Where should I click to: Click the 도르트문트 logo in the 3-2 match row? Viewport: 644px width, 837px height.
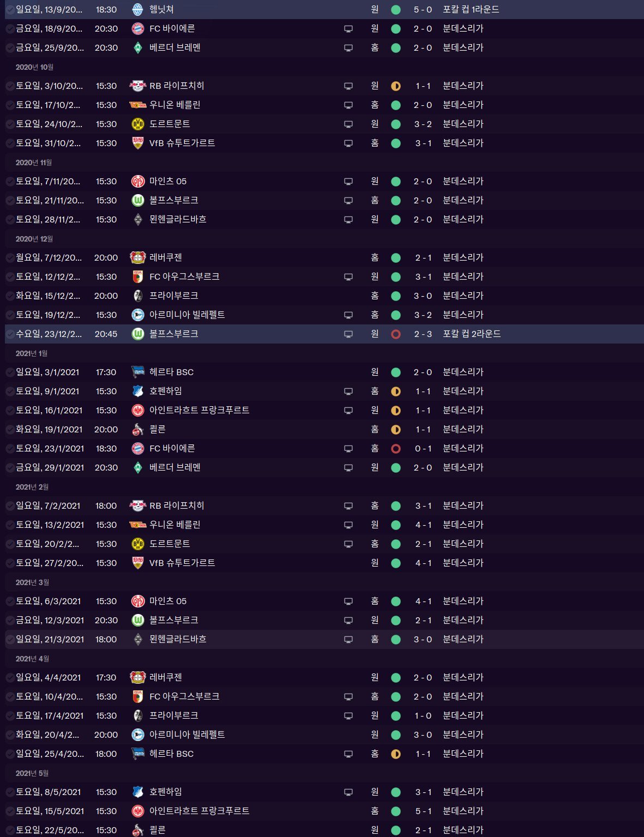click(138, 124)
